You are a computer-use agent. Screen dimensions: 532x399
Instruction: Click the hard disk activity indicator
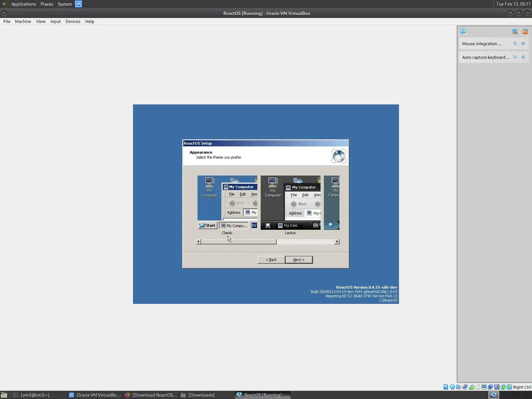coord(446,387)
